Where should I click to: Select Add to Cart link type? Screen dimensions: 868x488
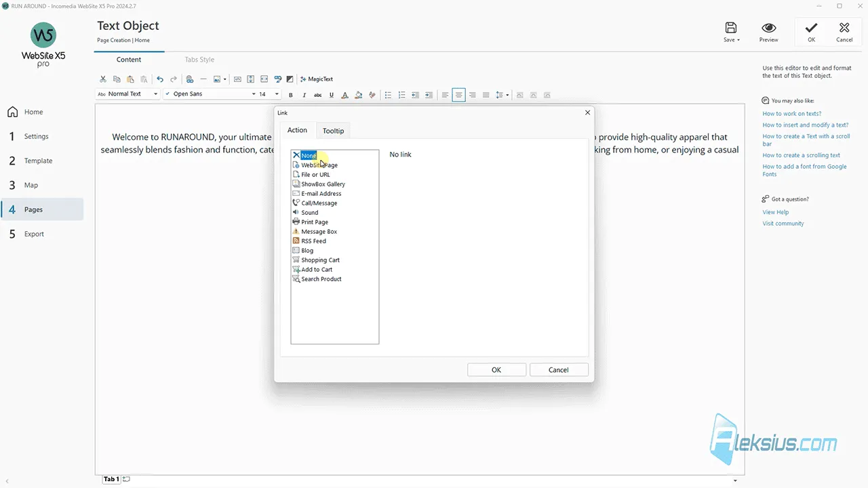pyautogui.click(x=312, y=270)
